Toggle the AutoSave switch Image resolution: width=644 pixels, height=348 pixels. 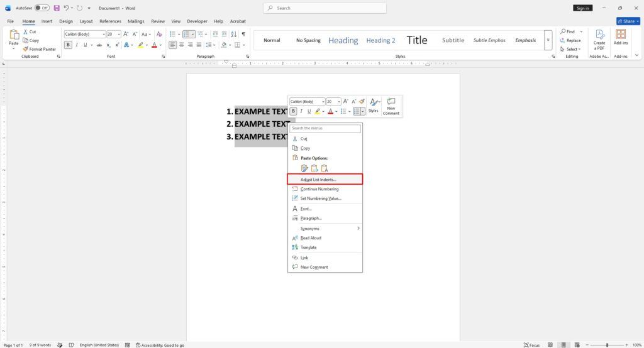(x=42, y=8)
